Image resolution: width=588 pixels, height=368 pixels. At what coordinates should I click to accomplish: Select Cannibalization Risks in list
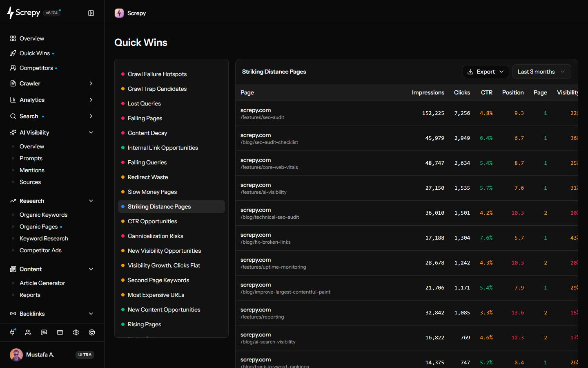coord(171,236)
